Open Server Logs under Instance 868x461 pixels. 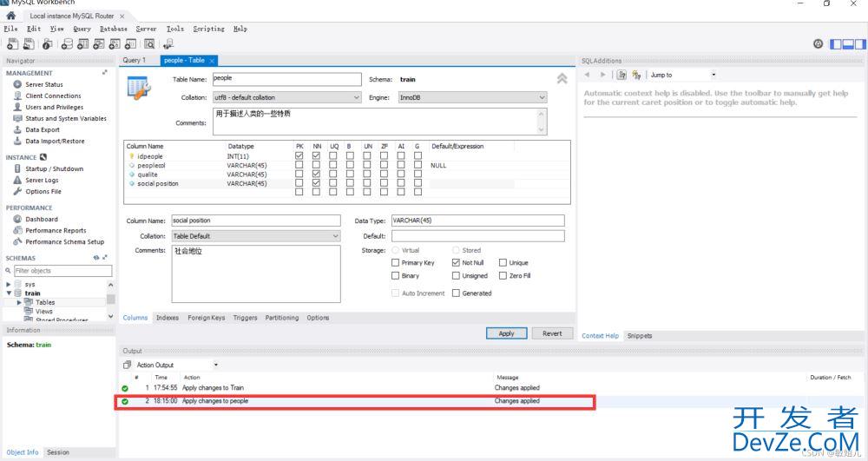(x=42, y=180)
